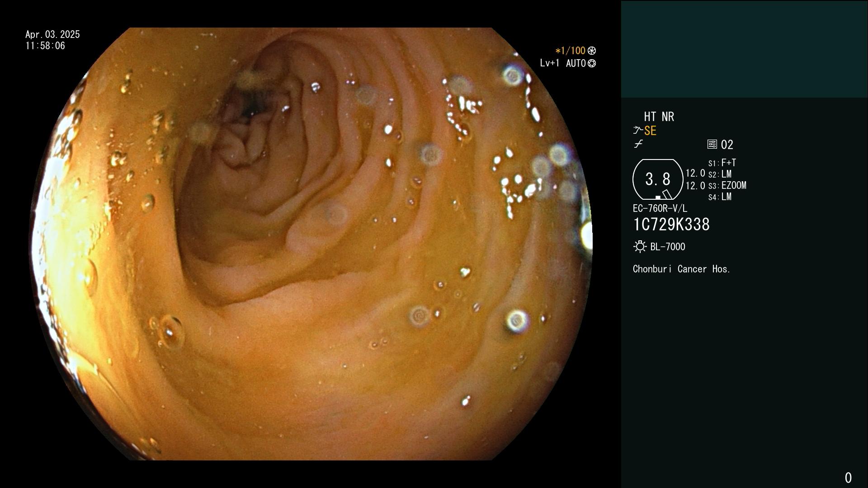The width and height of the screenshot is (868, 488).
Task: Click the iris icon after AUTO
Action: tap(592, 63)
